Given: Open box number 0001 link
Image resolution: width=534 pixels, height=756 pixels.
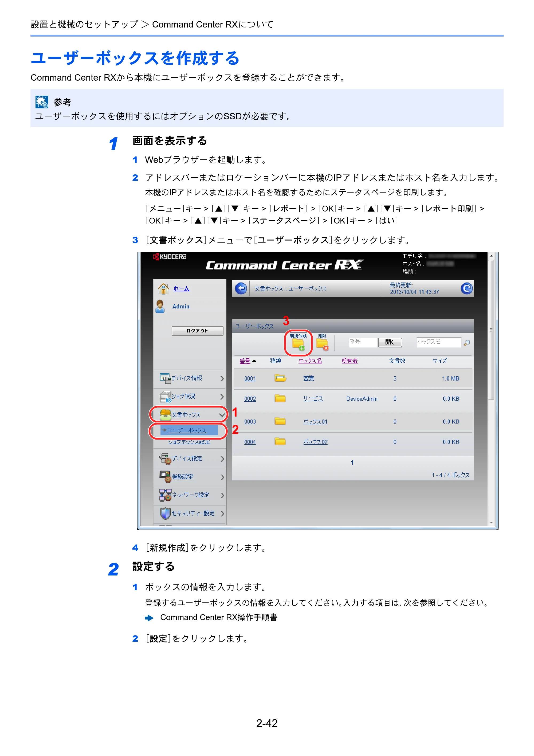Looking at the screenshot, I should coord(250,379).
